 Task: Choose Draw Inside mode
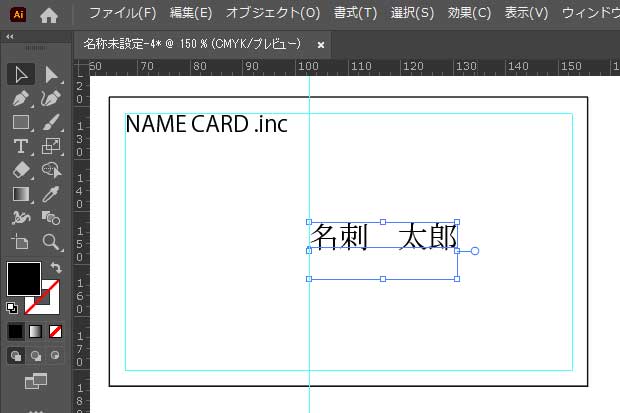coord(55,355)
